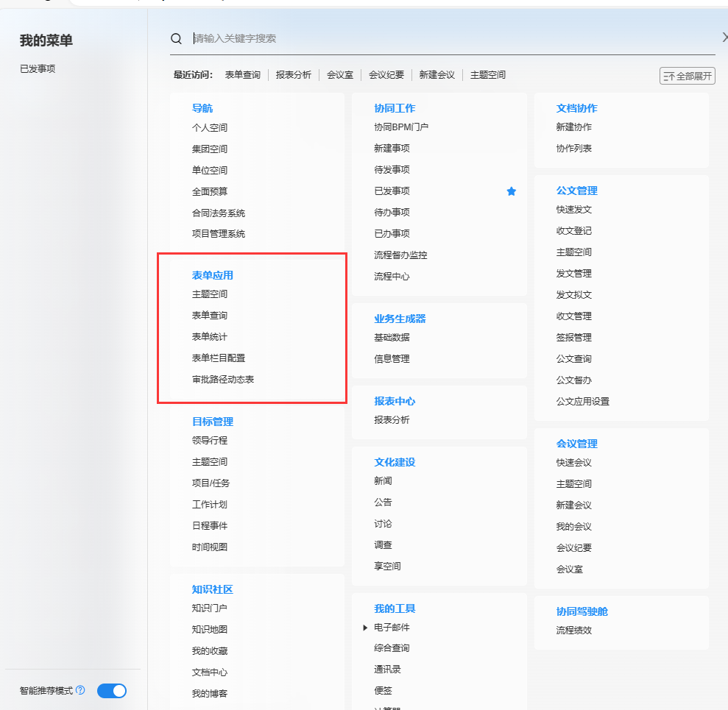Click the 全部展开 expand-all button
Screen dimensions: 728x710
688,76
